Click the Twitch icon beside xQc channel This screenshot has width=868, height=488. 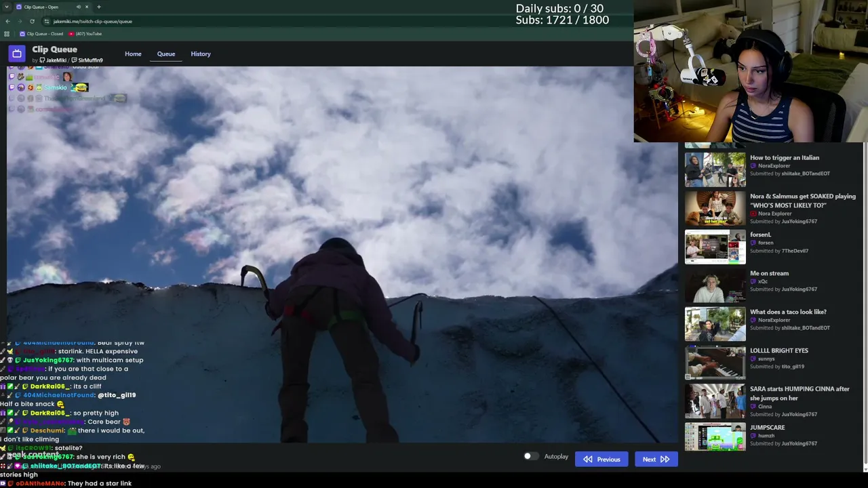[x=753, y=281]
